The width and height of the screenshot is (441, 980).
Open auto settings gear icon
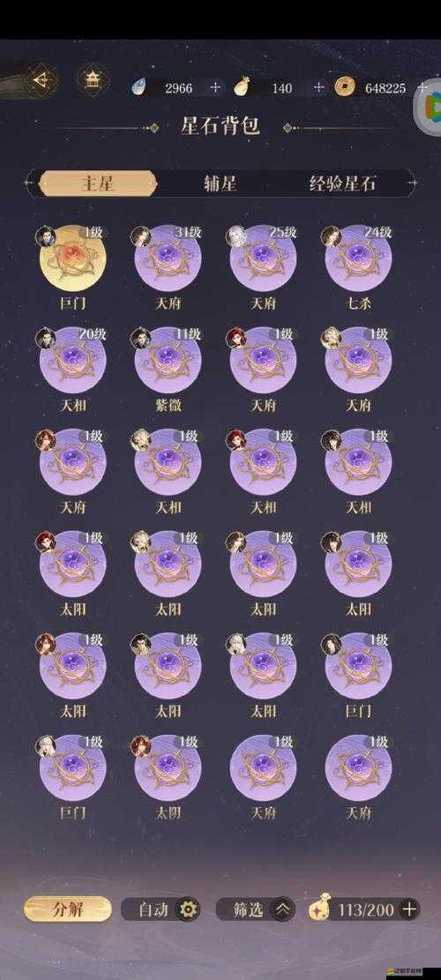(187, 909)
